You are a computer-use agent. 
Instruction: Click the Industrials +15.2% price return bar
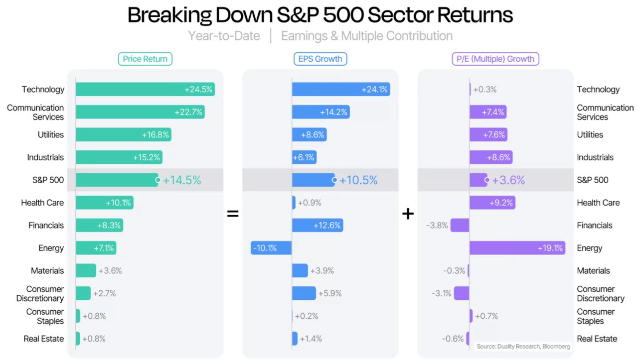point(119,157)
